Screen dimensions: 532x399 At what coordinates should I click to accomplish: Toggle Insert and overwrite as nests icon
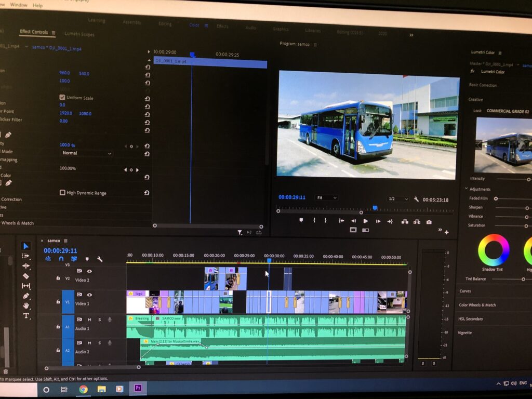click(48, 259)
